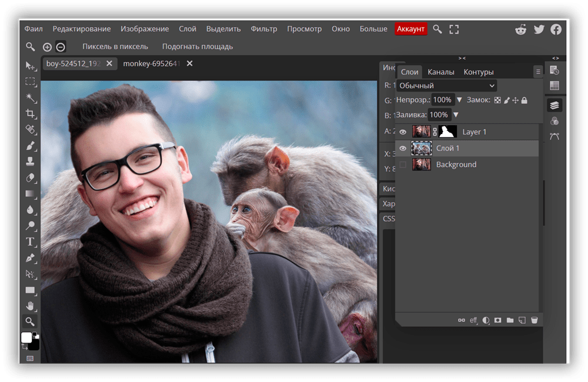Expand the Непрозр. opacity slider arrow
The width and height of the screenshot is (588, 382).
coord(460,100)
